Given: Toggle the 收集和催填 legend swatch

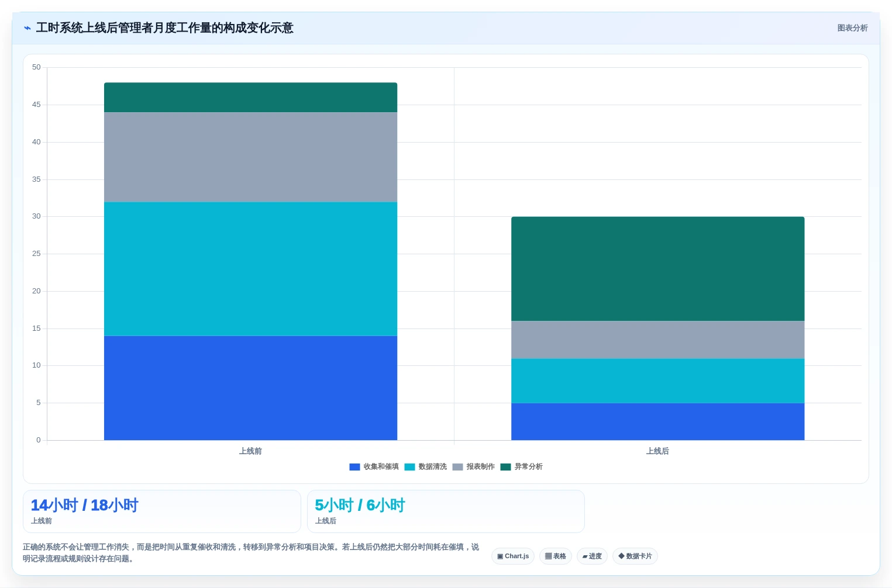Looking at the screenshot, I should tap(354, 467).
